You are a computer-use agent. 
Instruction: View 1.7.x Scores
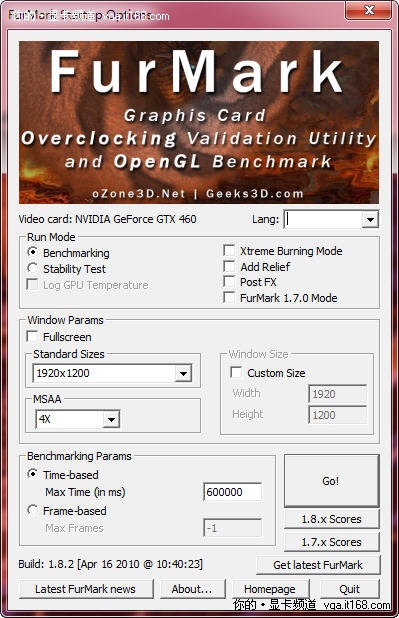click(332, 542)
